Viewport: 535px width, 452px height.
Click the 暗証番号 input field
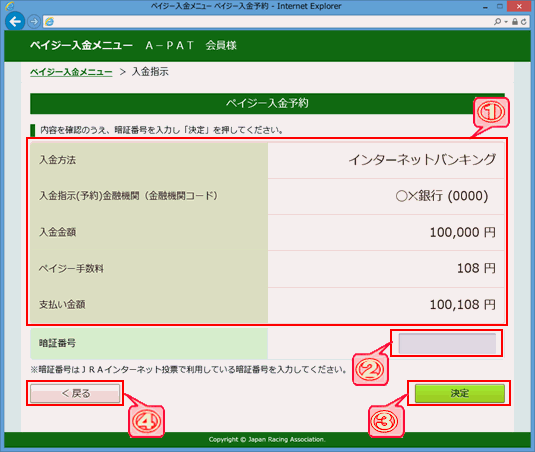[x=447, y=343]
